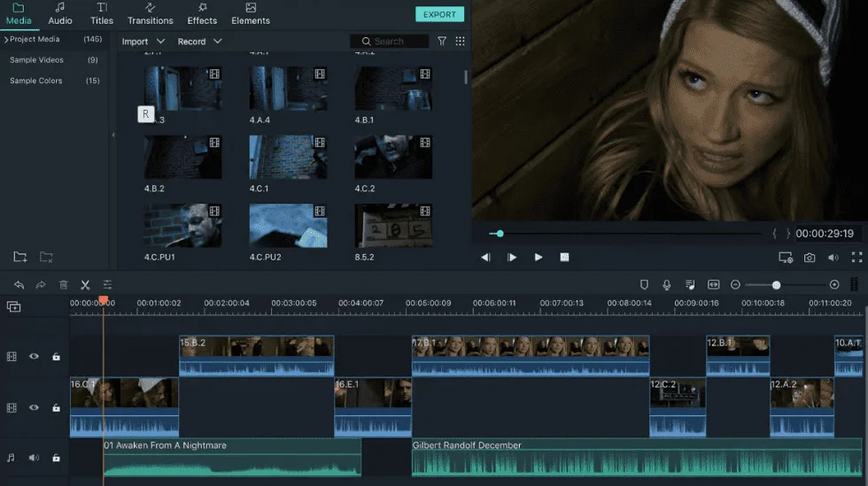
Task: Enter fullscreen preview mode
Action: (x=857, y=257)
